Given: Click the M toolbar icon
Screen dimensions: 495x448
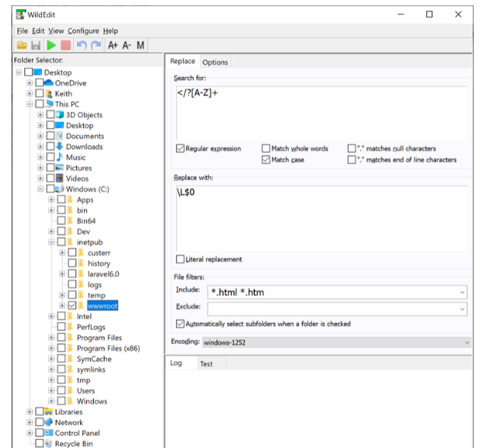Looking at the screenshot, I should [x=141, y=45].
